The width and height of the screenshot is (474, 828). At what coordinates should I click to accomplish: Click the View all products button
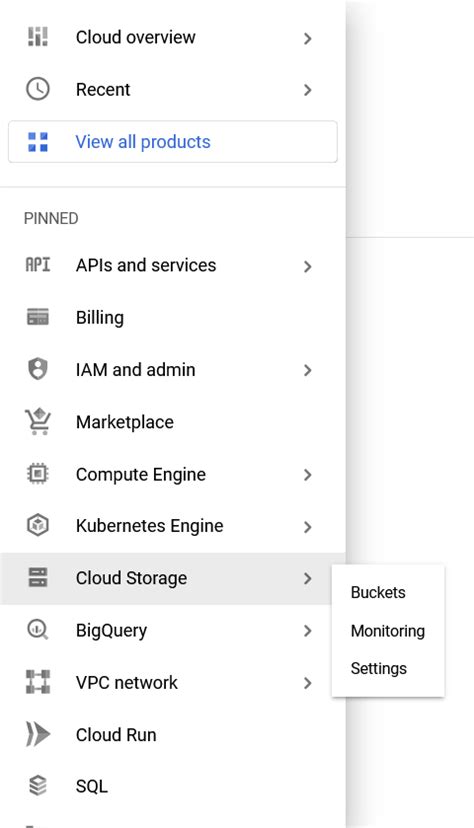(173, 142)
